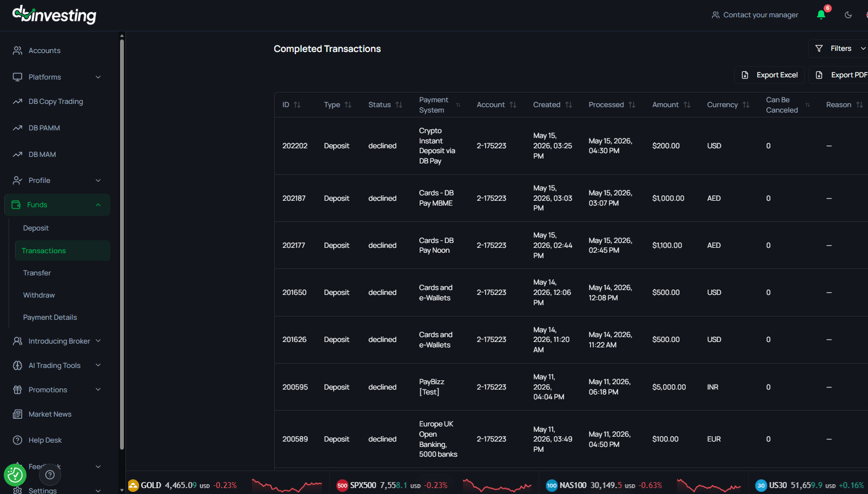Expand the Introducing Broker chevron

(x=98, y=341)
